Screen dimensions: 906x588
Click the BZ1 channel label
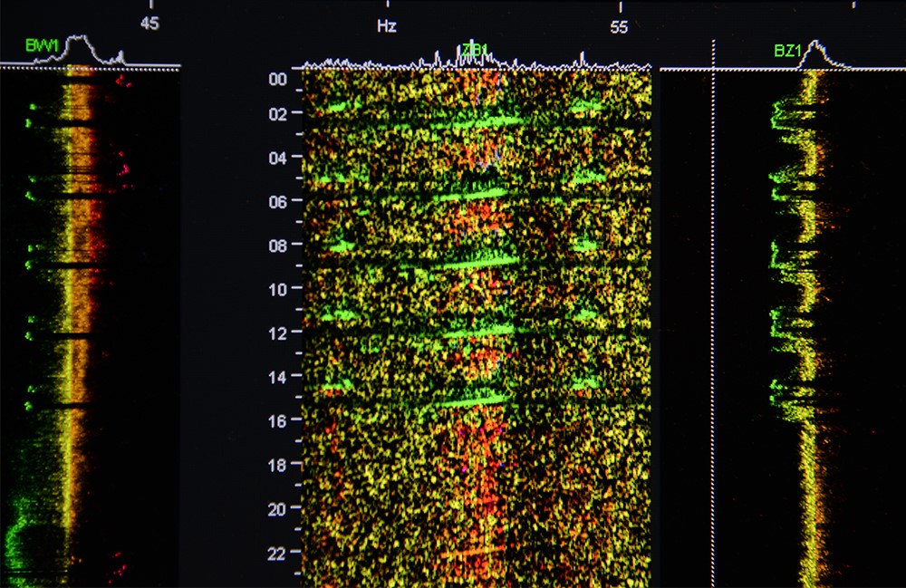click(x=787, y=51)
